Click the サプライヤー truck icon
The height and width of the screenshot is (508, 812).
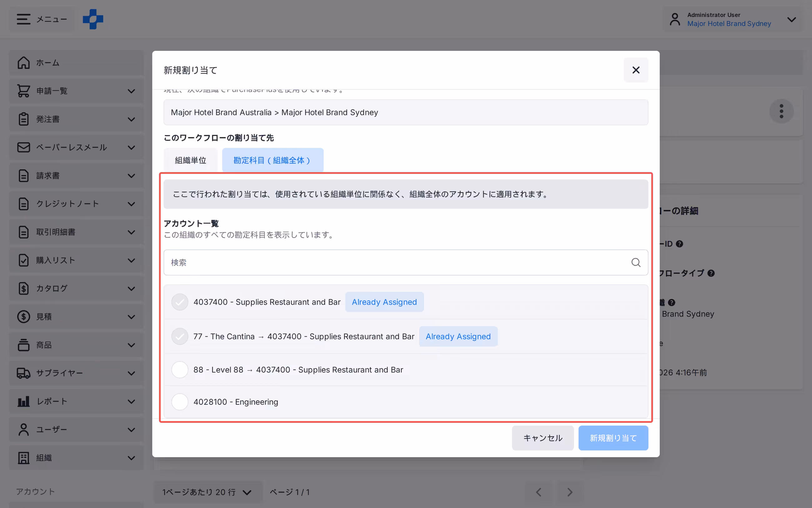tap(23, 373)
